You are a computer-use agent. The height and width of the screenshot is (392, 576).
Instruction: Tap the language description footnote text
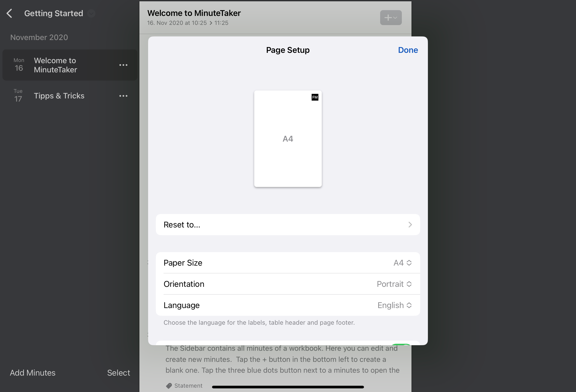(x=259, y=323)
